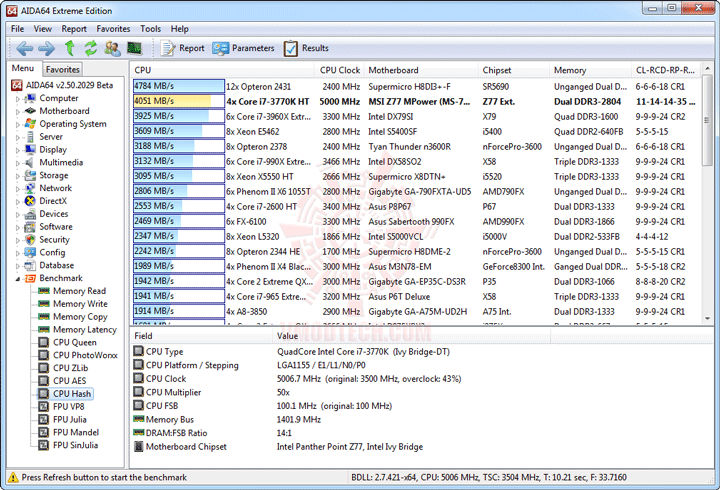The width and height of the screenshot is (720, 490).
Task: Expand the Operating System tree node
Action: tap(18, 124)
